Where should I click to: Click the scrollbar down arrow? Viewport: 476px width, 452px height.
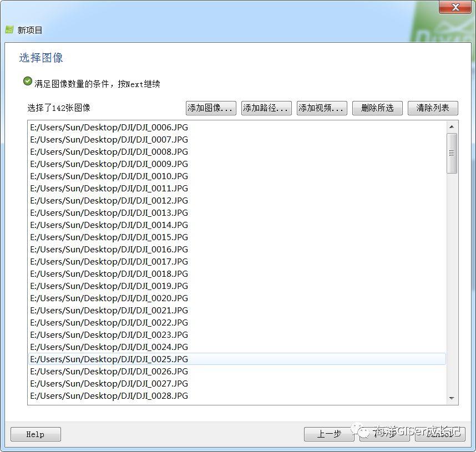[452, 398]
